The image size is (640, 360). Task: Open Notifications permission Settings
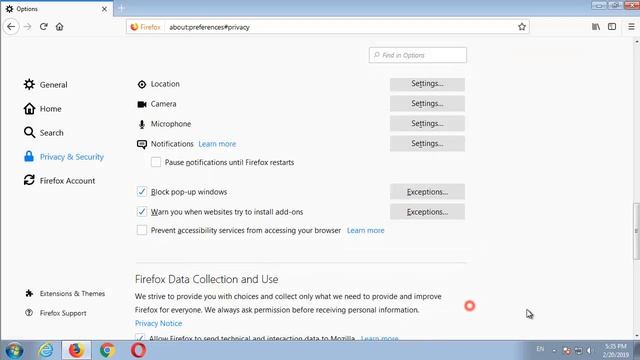[x=427, y=144]
